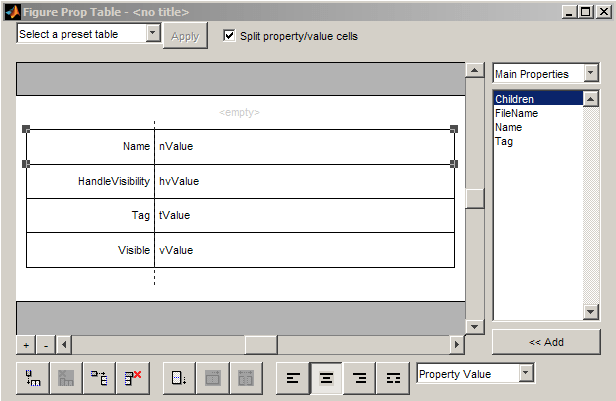
Task: Click the MATLAB logo in title bar
Action: click(x=13, y=12)
